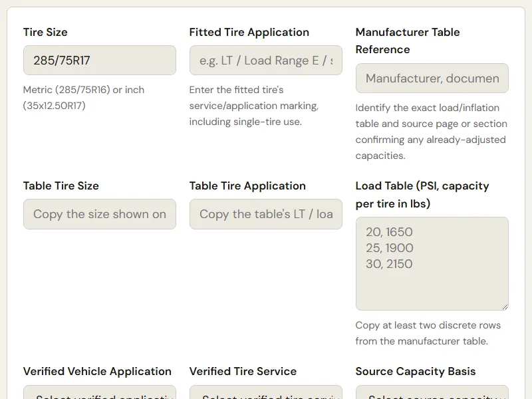Viewport: 532px width, 399px height.
Task: Click the Load Table textarea resize handle
Action: [505, 307]
